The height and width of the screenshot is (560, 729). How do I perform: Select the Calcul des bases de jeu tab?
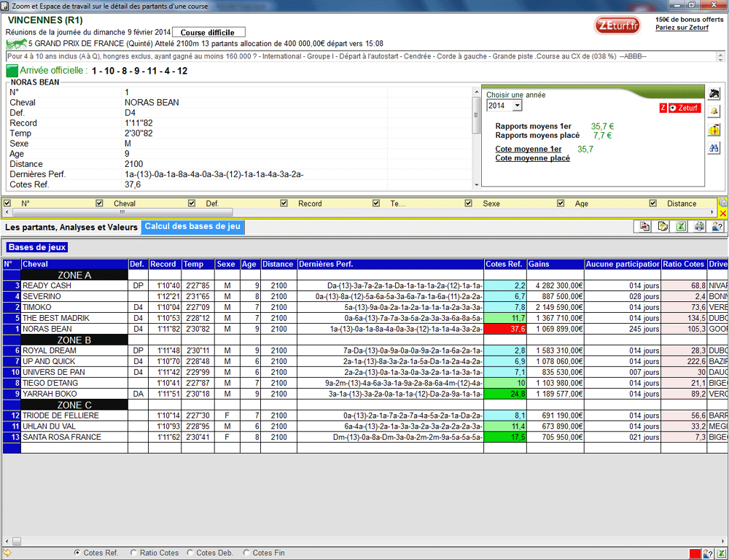click(192, 227)
